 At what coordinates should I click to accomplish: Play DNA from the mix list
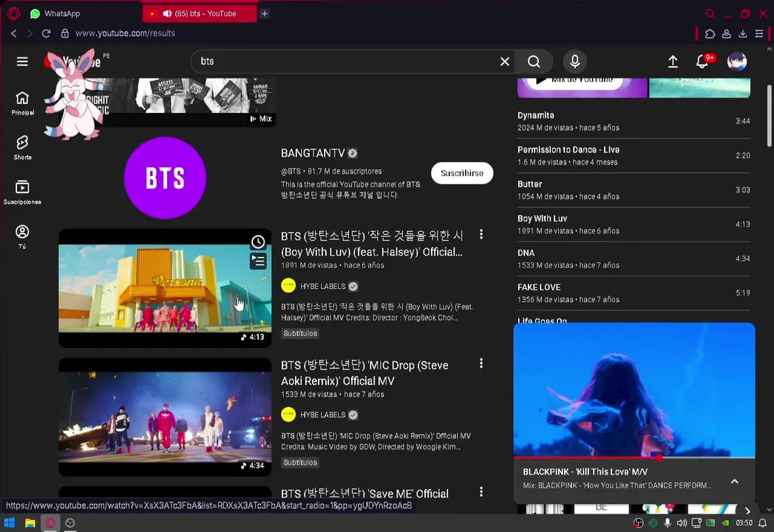[634, 259]
